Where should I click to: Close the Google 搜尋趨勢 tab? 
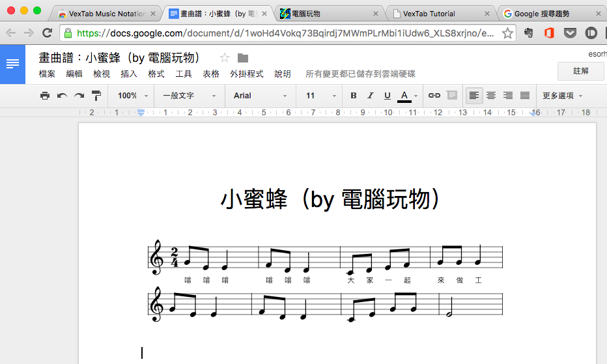pos(598,14)
